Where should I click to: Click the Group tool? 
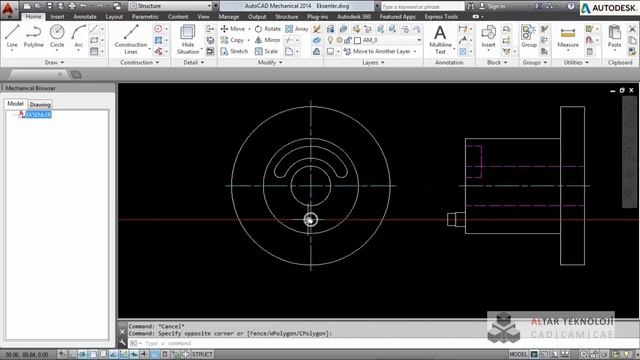pyautogui.click(x=529, y=36)
